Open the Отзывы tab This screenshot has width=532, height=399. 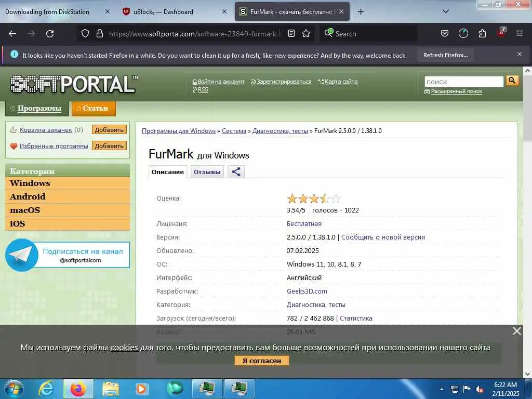pos(207,171)
